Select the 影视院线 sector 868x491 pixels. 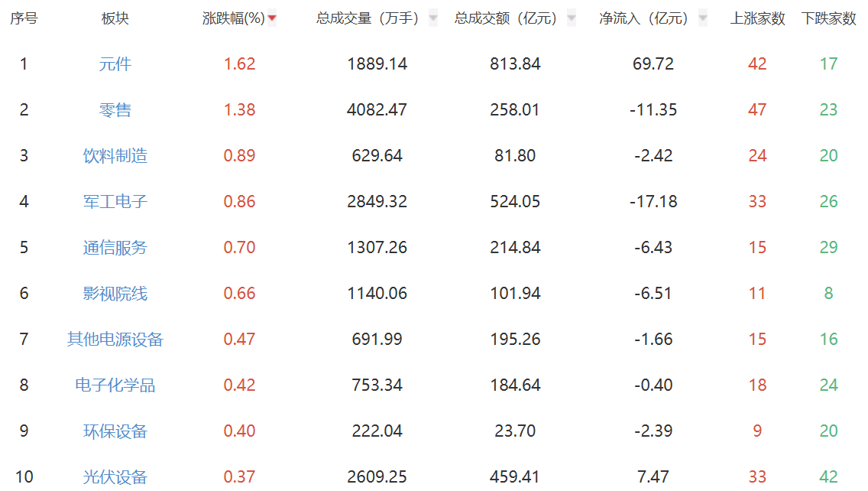pos(115,294)
